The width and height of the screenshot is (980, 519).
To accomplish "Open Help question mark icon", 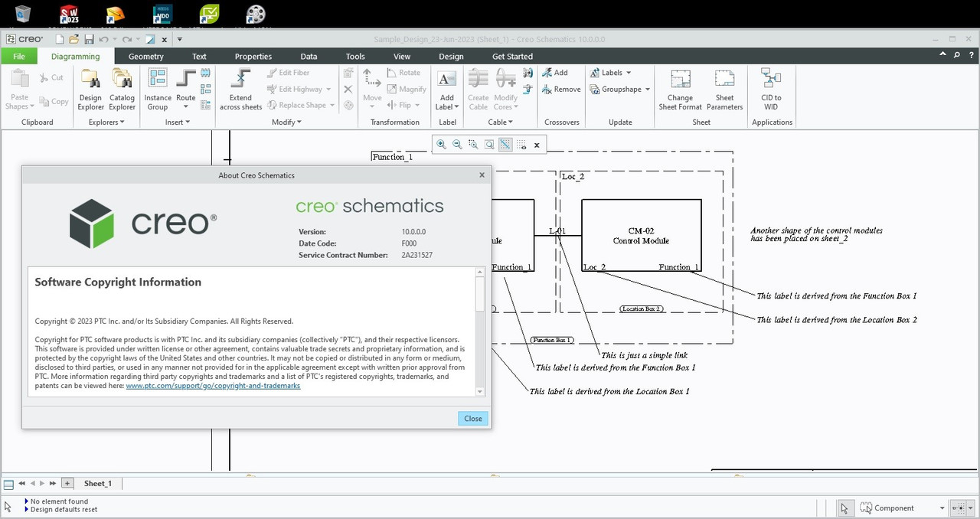I will click(970, 55).
